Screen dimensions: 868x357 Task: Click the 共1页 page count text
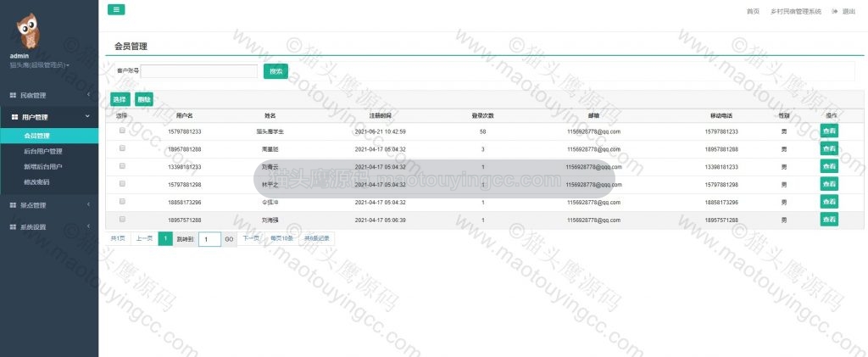point(117,238)
